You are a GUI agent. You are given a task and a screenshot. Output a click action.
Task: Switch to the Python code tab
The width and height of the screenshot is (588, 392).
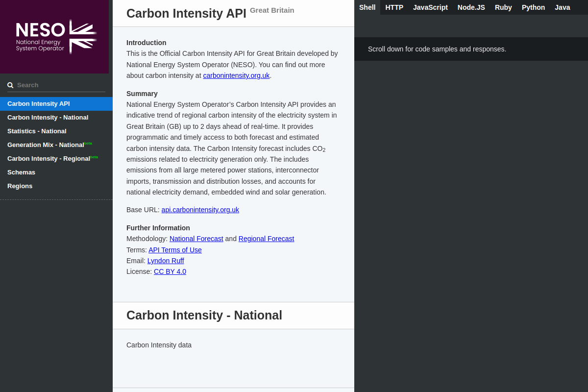[x=533, y=7]
